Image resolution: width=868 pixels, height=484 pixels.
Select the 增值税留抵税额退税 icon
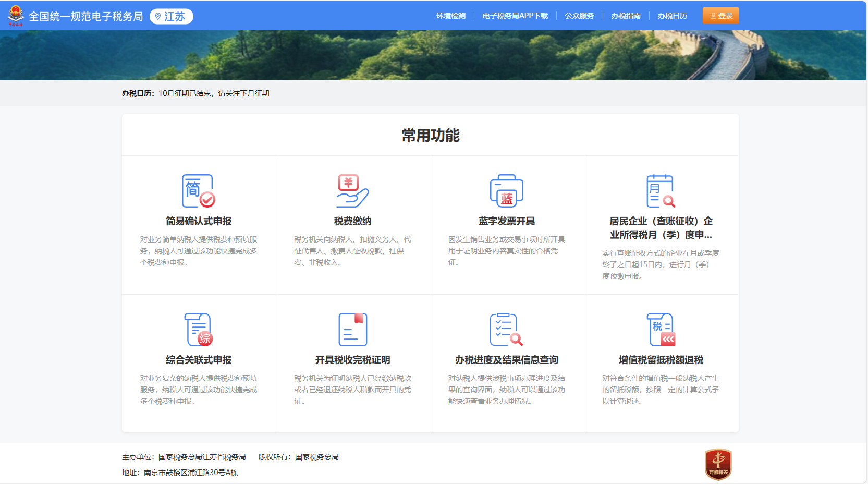(x=661, y=330)
